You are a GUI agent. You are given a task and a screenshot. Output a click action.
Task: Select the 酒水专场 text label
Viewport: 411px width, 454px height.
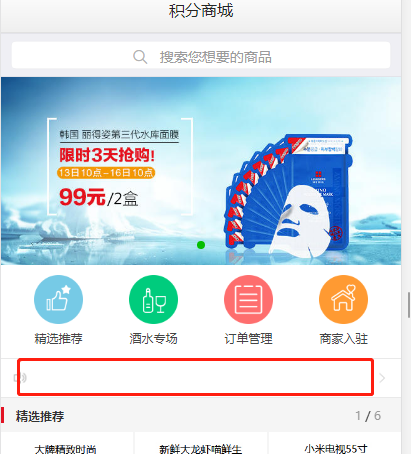pyautogui.click(x=153, y=339)
